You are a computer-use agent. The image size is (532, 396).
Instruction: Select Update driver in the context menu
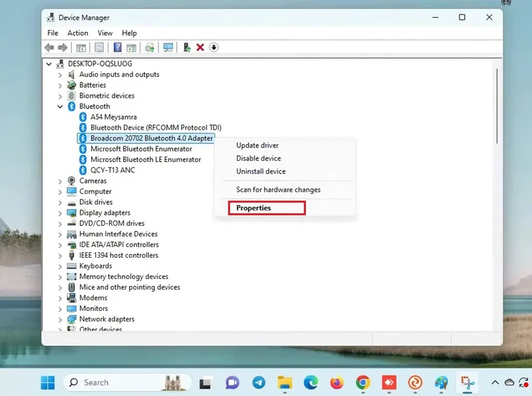click(x=257, y=145)
